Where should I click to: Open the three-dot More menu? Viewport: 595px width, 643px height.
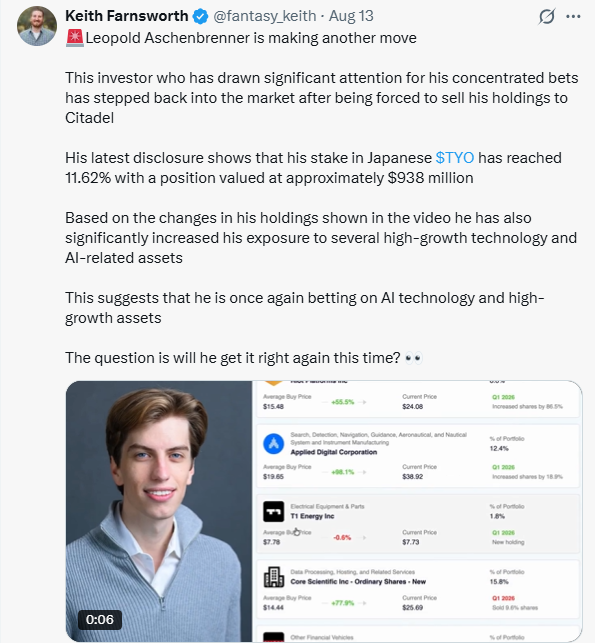pos(573,16)
